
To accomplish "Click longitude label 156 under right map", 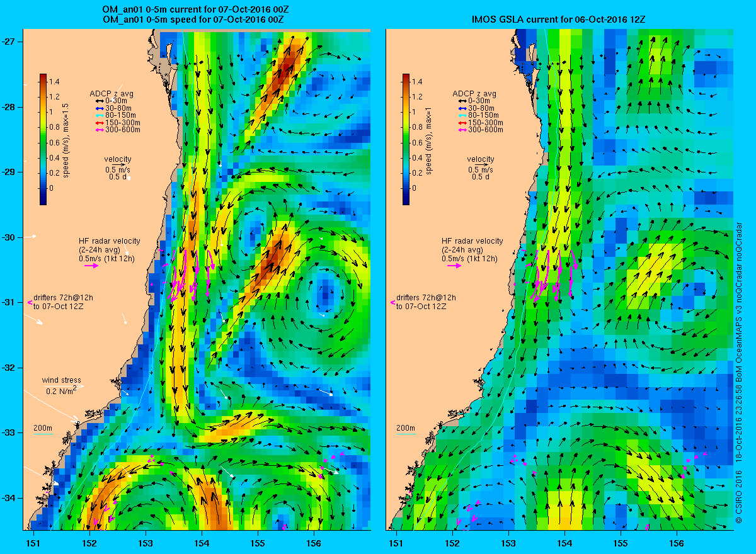I will 677,543.
